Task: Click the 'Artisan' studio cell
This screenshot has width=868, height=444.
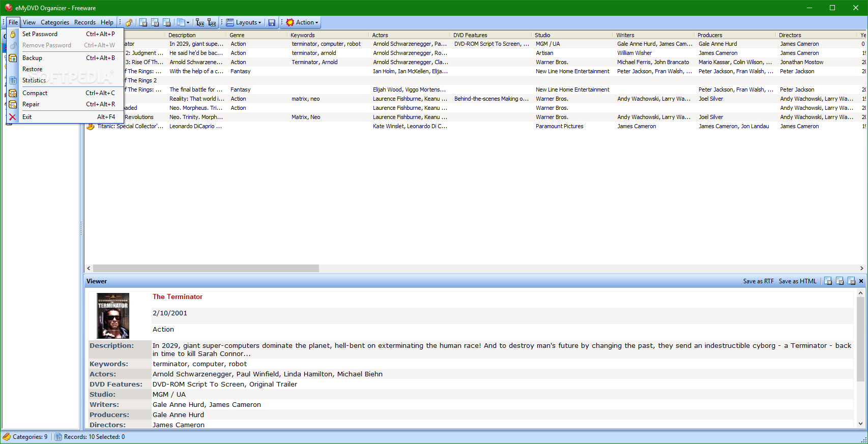Action: 544,53
